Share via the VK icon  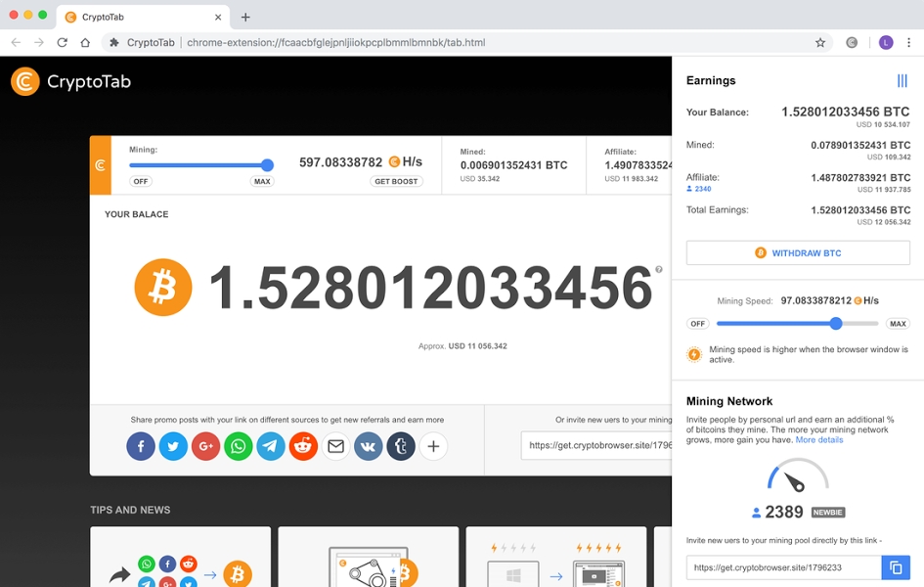click(x=369, y=446)
